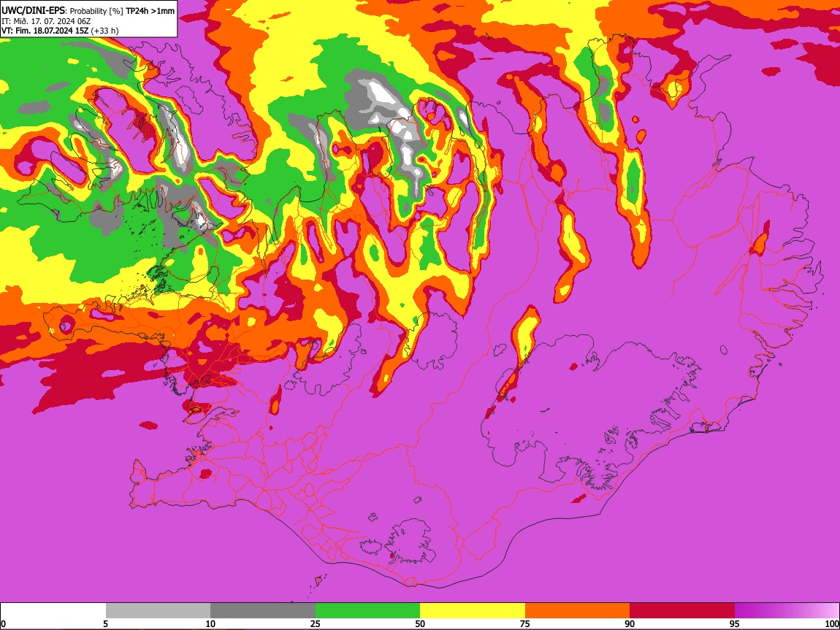Click the legend tick label "90"
The width and height of the screenshot is (840, 630).
point(630,624)
